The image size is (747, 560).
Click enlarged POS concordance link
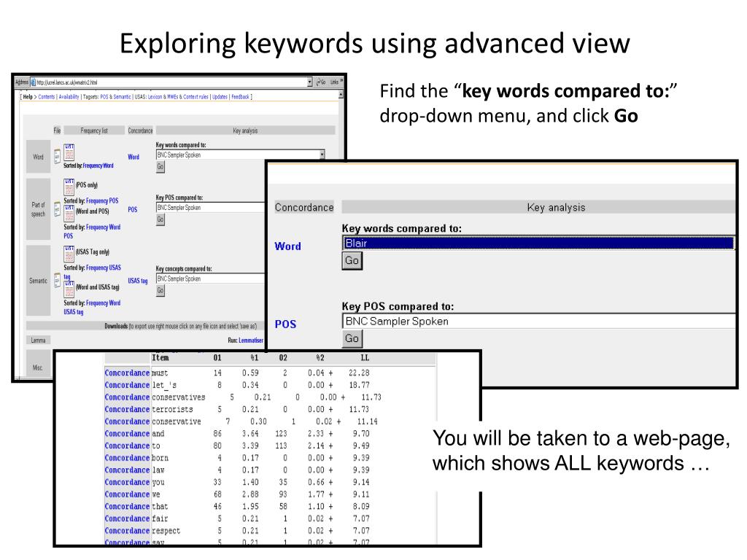coord(285,324)
